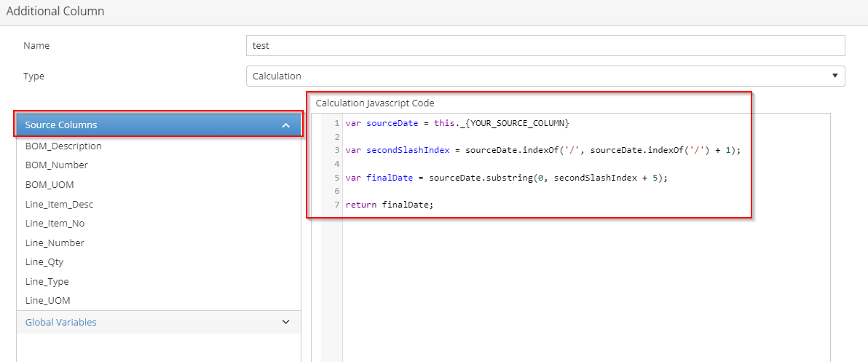Click the Name input field containing test
This screenshot has width=868, height=362.
click(545, 46)
